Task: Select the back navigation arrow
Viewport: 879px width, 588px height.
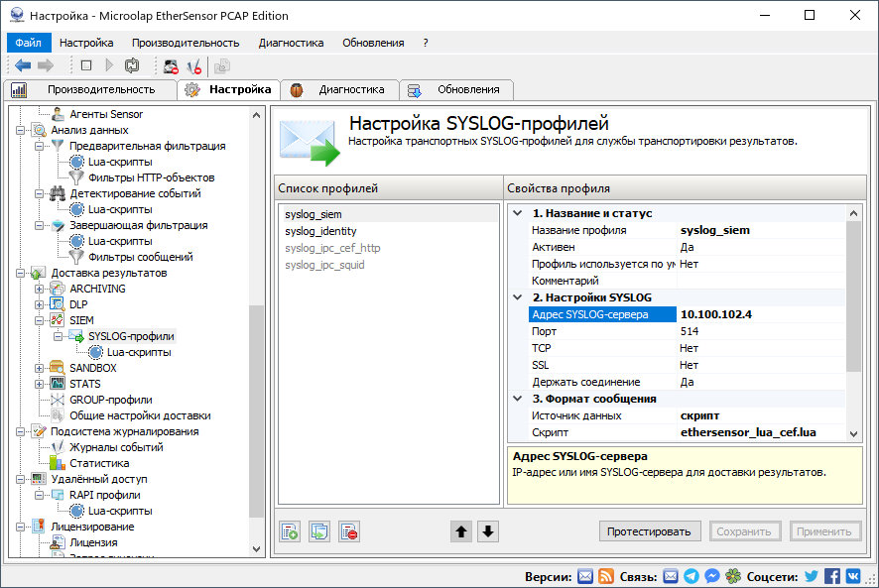Action: [x=23, y=65]
